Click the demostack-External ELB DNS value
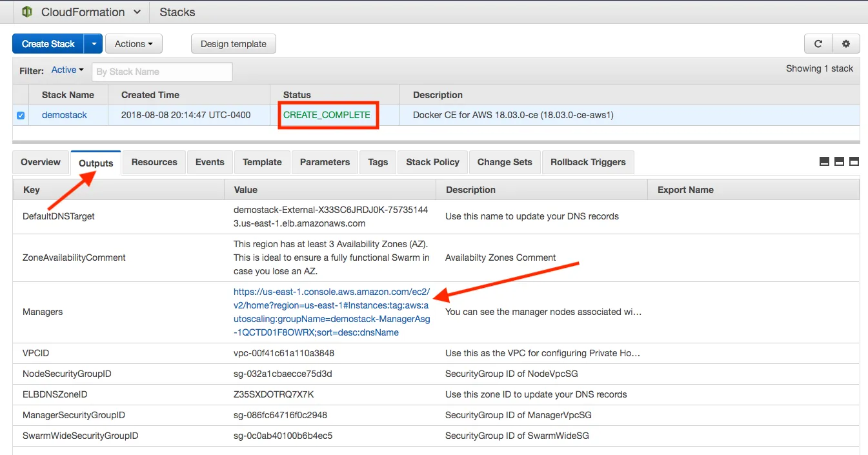The width and height of the screenshot is (868, 455). tap(330, 216)
